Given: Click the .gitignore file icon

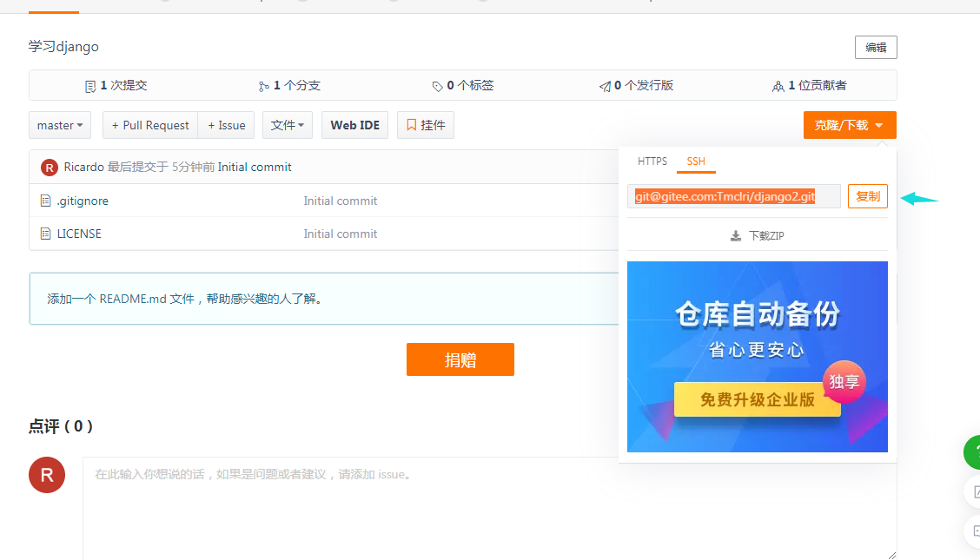Looking at the screenshot, I should tap(45, 201).
